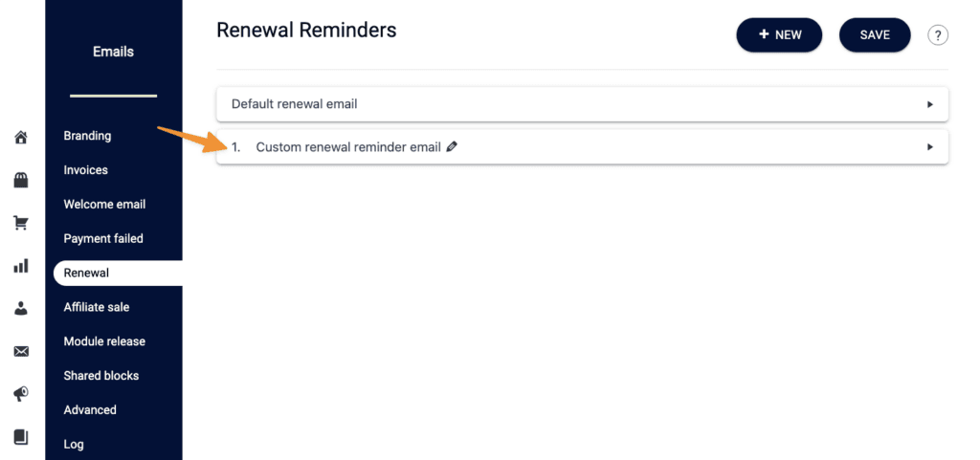Open the book documentation icon
This screenshot has width=980, height=460.
(21, 437)
